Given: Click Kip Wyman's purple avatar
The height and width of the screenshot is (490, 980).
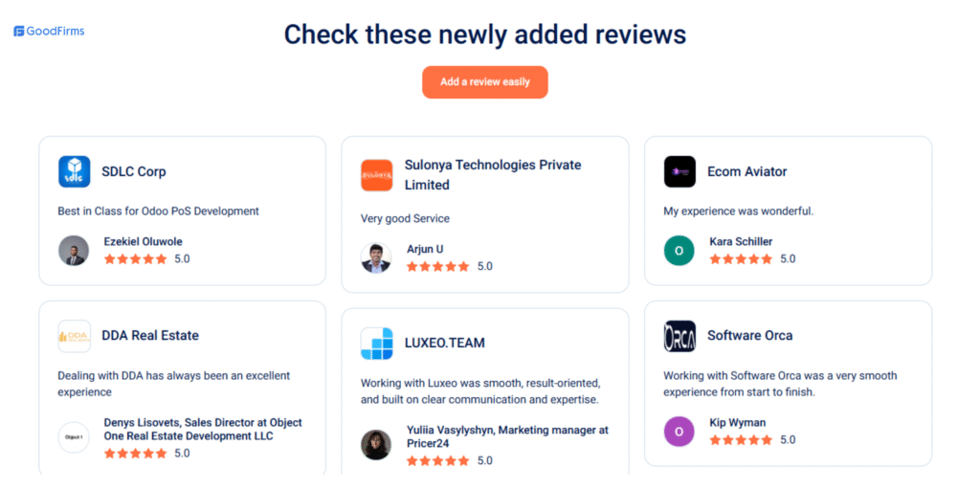Looking at the screenshot, I should (679, 431).
